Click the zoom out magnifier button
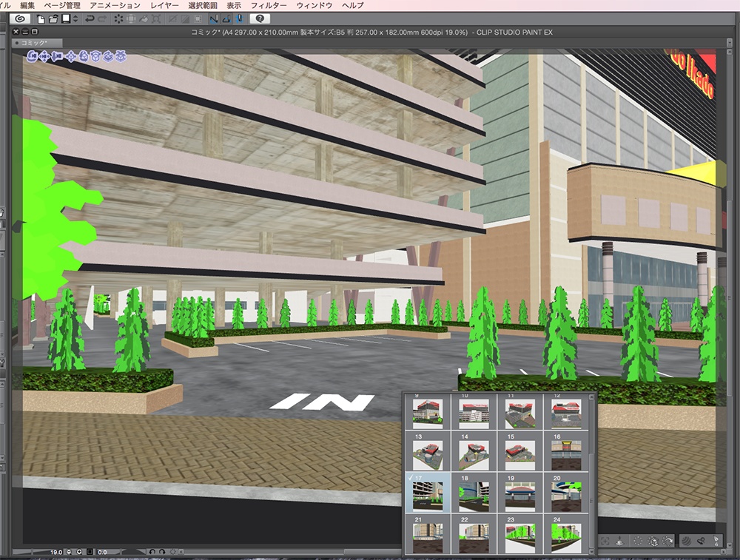Image resolution: width=740 pixels, height=560 pixels. click(x=70, y=552)
